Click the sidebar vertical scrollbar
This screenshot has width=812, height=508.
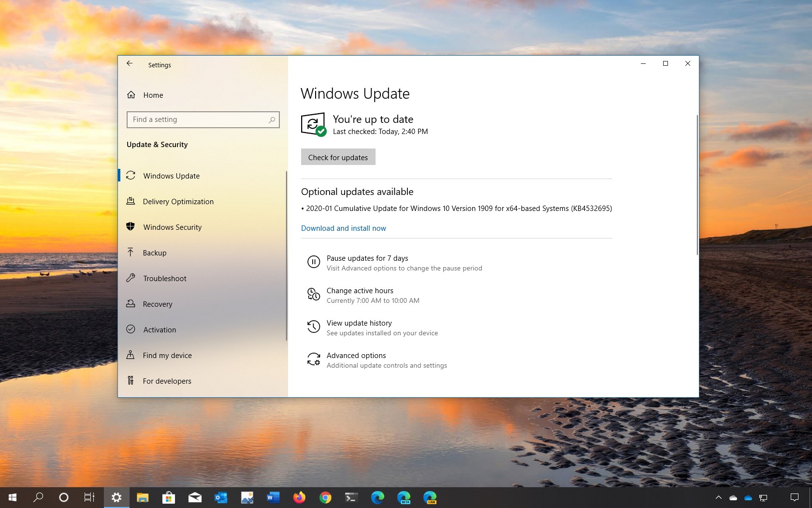(x=286, y=255)
